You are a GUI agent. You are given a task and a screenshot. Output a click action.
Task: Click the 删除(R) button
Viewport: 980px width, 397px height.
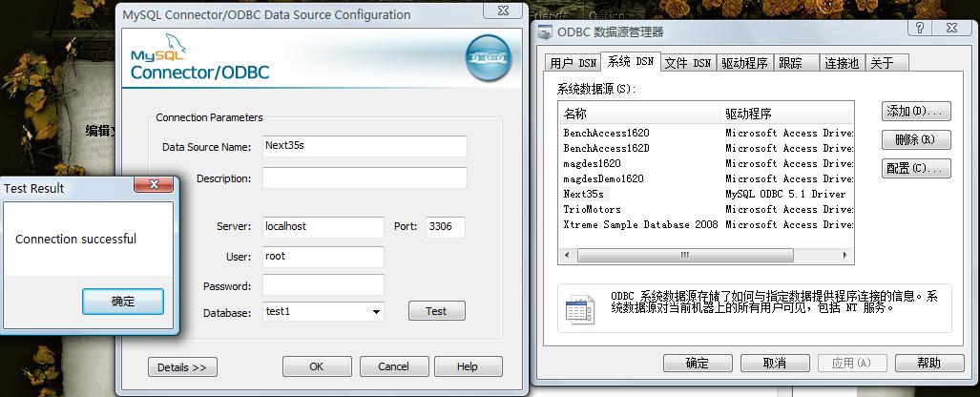tap(916, 139)
